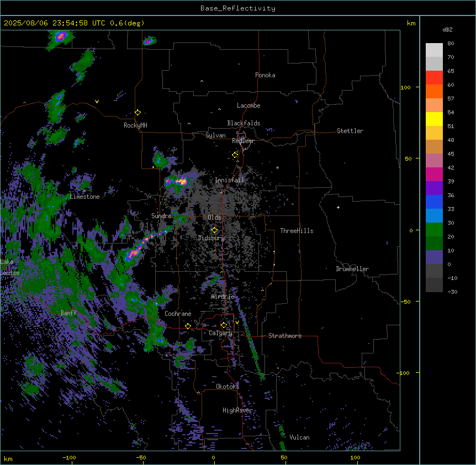Select the magenta 39–42 dBZ legend swatch
This screenshot has width=476, height=465.
(434, 175)
